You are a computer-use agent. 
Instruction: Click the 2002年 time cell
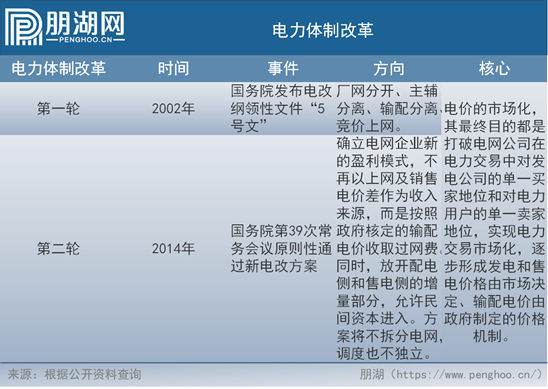coord(173,109)
